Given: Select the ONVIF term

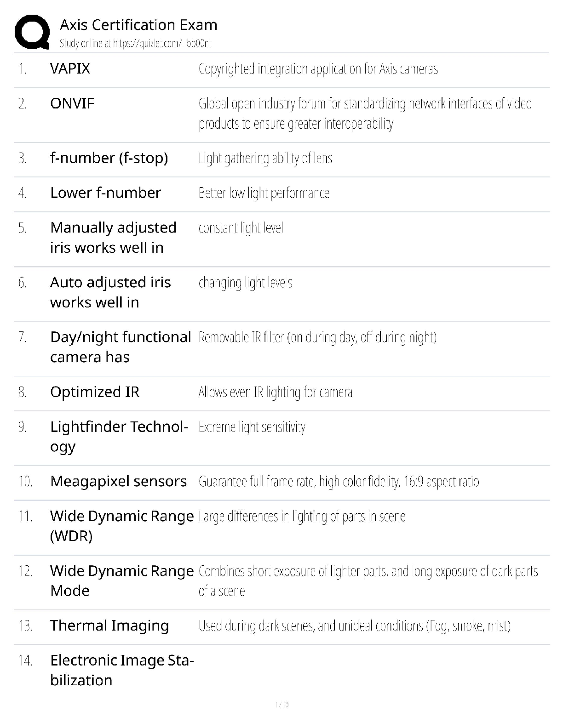Looking at the screenshot, I should [x=72, y=103].
